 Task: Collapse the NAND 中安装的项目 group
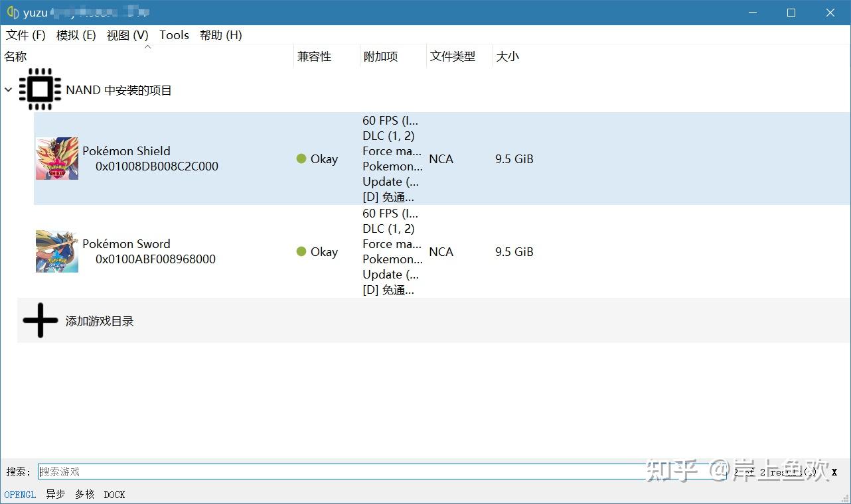tap(9, 90)
